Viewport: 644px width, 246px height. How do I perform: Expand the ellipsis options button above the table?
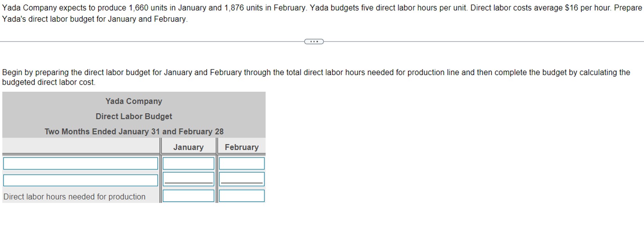pyautogui.click(x=314, y=41)
